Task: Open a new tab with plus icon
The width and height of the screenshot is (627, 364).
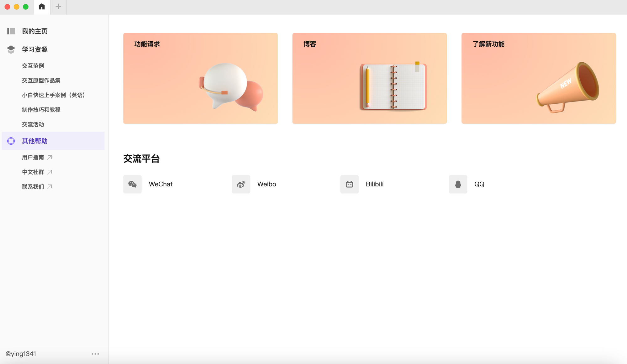Action: (58, 7)
